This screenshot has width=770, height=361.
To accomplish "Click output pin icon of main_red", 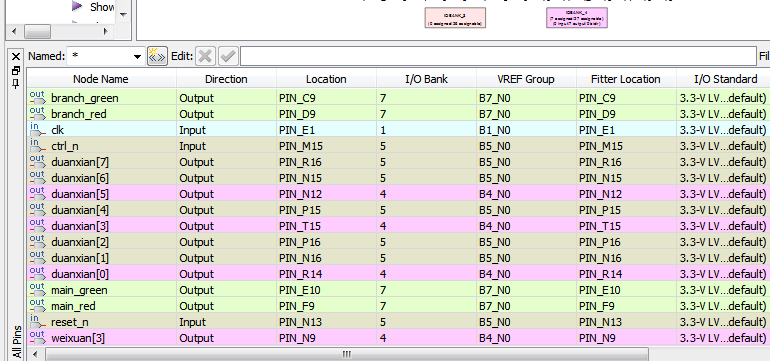I will pyautogui.click(x=37, y=305).
